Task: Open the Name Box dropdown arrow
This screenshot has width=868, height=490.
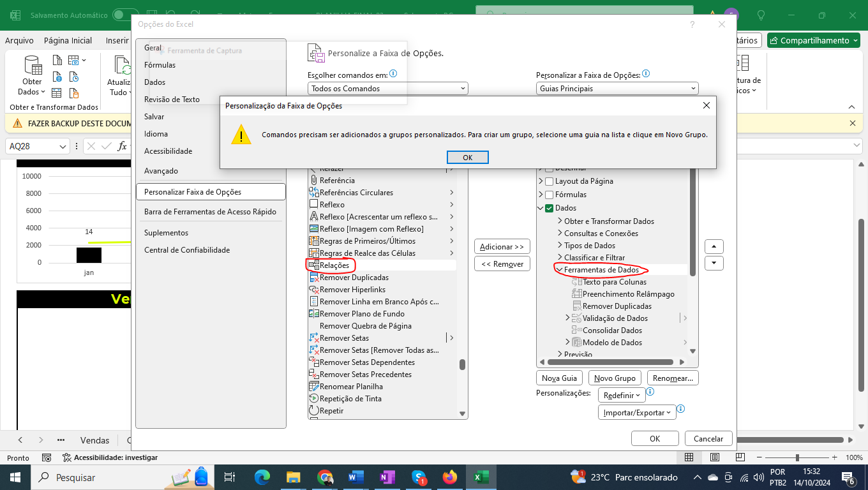Action: (x=63, y=147)
